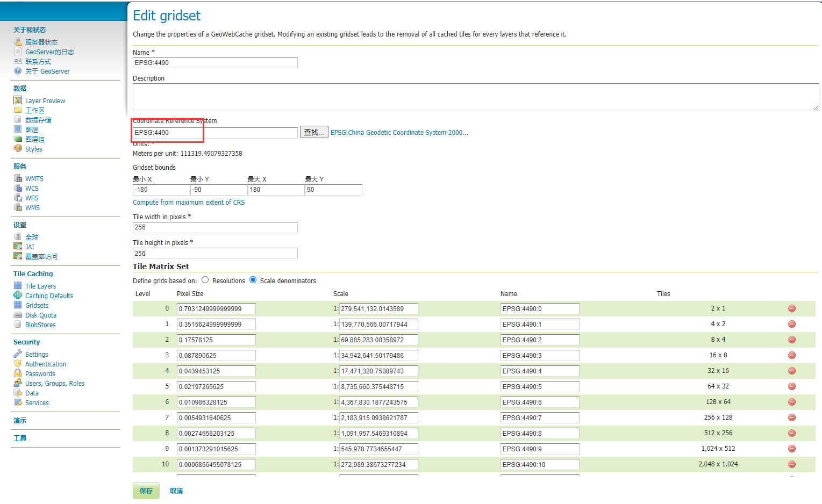Click the Authentication shield icon
Viewport: 822px width, 504px height.
[x=18, y=364]
